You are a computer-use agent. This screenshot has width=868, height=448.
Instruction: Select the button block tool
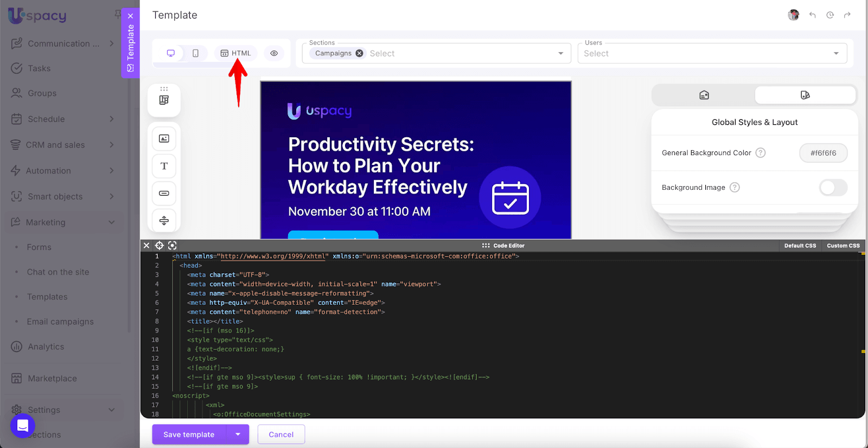point(164,193)
